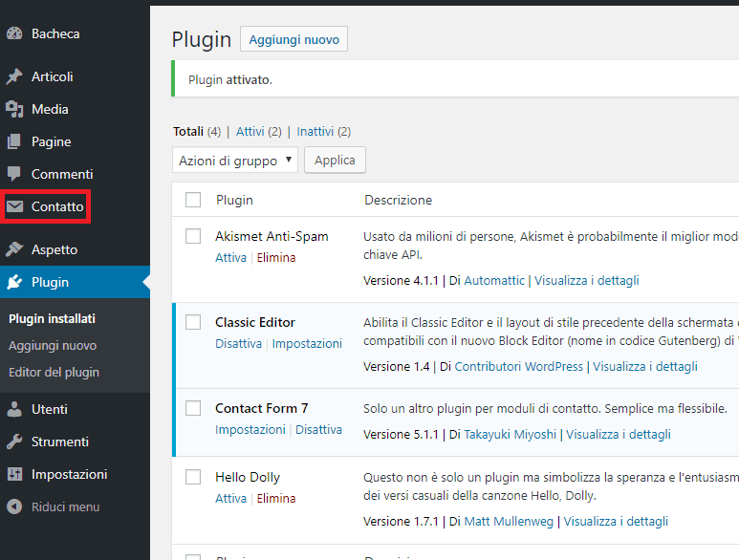
Task: Click Elimina under Akismet Anti-Spam
Action: pos(276,258)
